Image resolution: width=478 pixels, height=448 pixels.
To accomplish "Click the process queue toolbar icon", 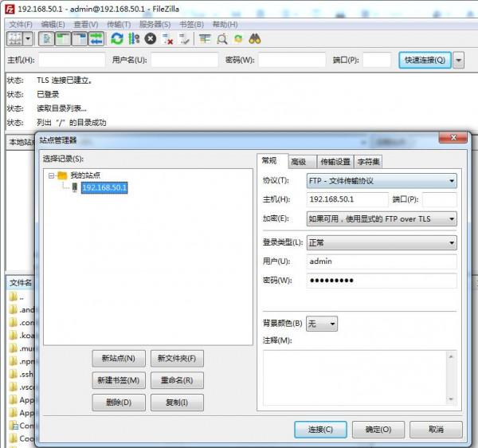I will [134, 38].
